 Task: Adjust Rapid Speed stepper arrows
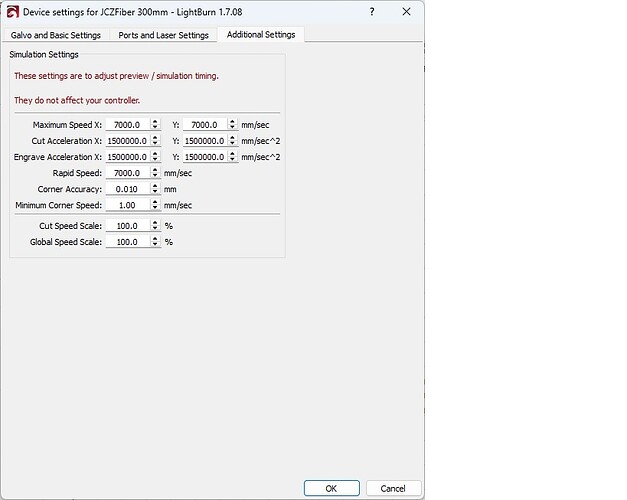[155, 173]
